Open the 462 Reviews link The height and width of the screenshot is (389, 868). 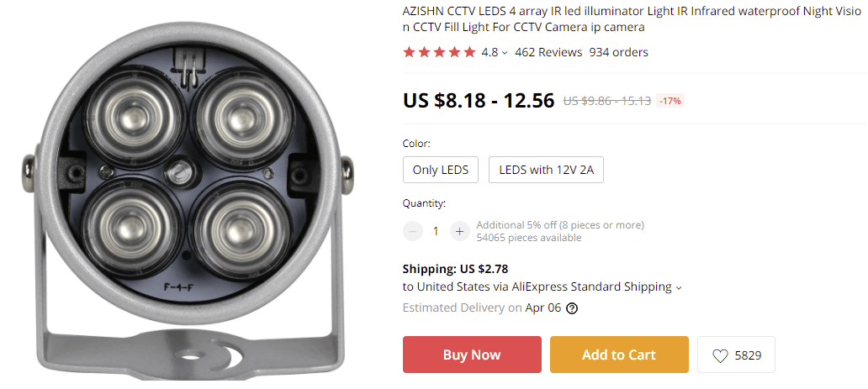click(548, 52)
